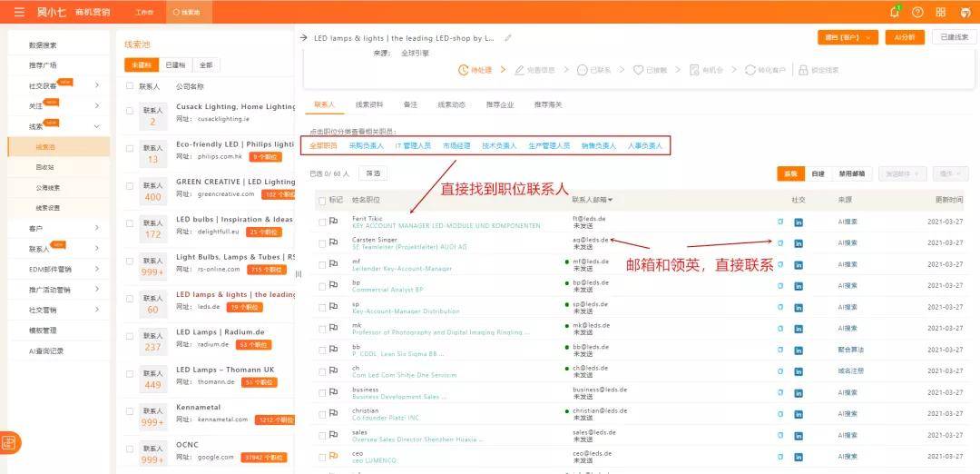The height and width of the screenshot is (474, 980).
Task: Switch to the 线索资料 tab
Action: tap(368, 104)
